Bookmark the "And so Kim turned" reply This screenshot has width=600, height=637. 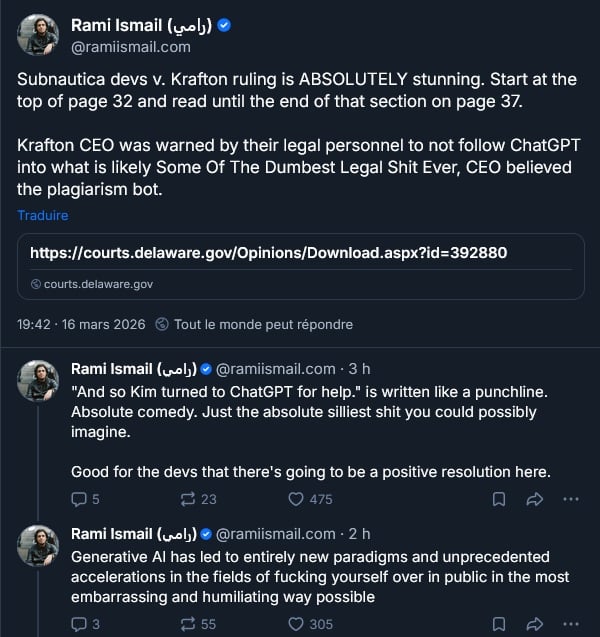(499, 499)
